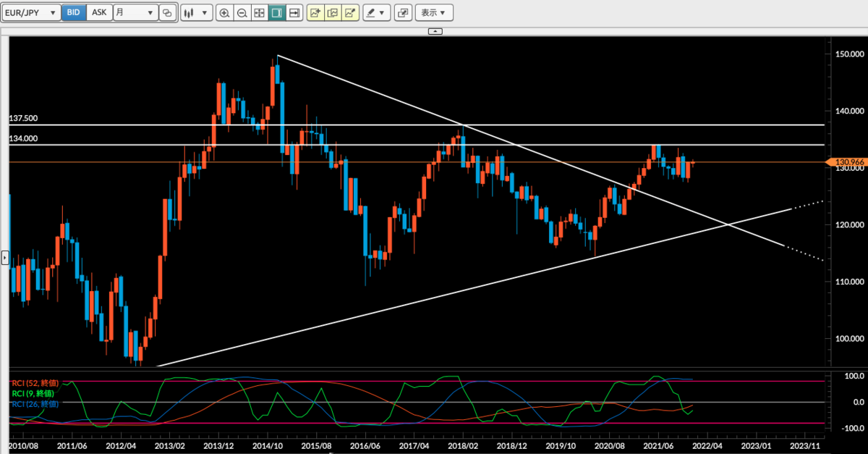868x454 pixels.
Task: Click the 2010/08 date axis label
Action: (x=23, y=447)
